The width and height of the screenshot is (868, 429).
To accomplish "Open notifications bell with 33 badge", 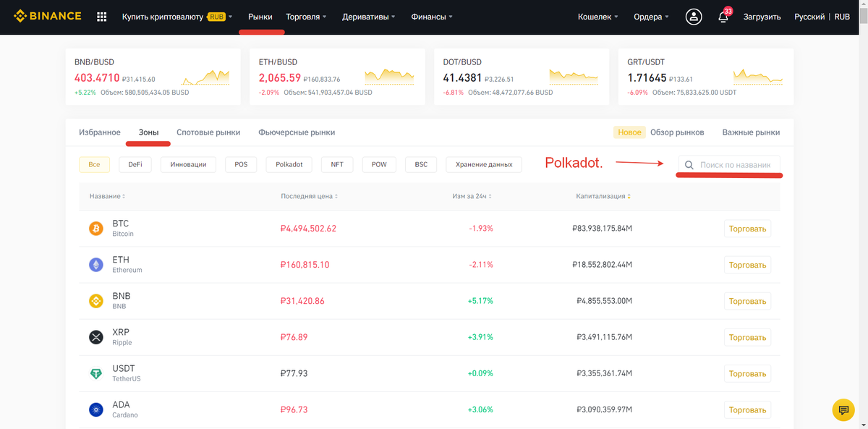I will click(x=724, y=16).
